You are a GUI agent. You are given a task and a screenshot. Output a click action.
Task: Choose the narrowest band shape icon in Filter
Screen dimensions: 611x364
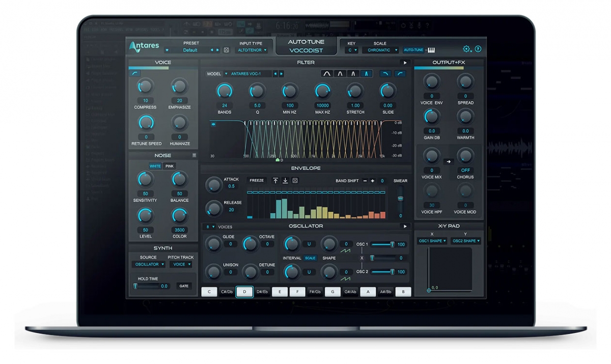(x=366, y=74)
